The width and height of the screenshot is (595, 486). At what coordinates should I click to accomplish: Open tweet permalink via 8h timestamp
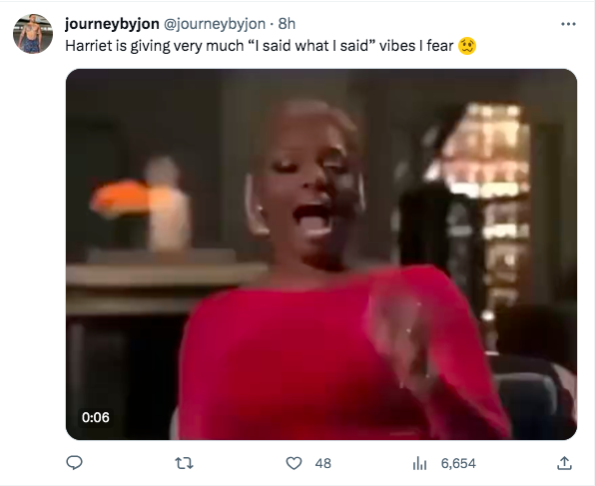click(286, 24)
